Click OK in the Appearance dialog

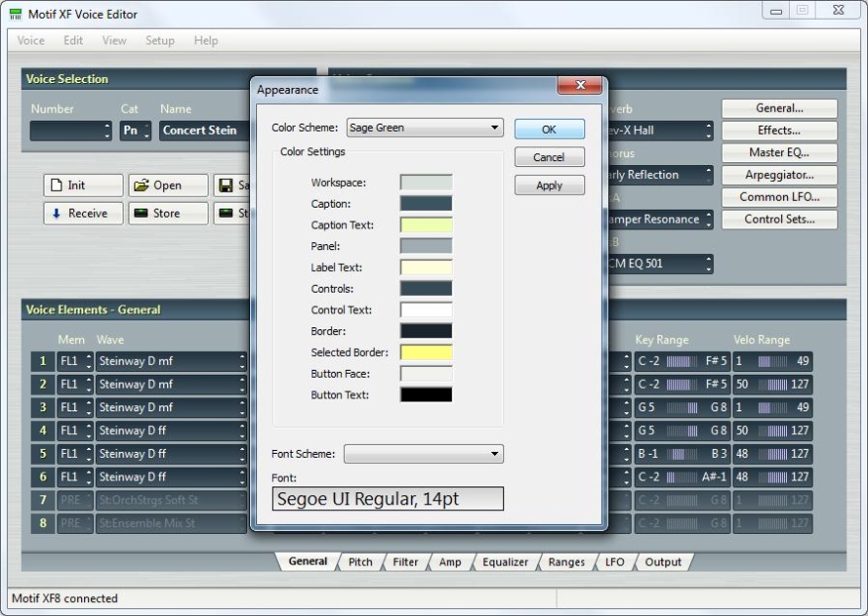coord(549,129)
